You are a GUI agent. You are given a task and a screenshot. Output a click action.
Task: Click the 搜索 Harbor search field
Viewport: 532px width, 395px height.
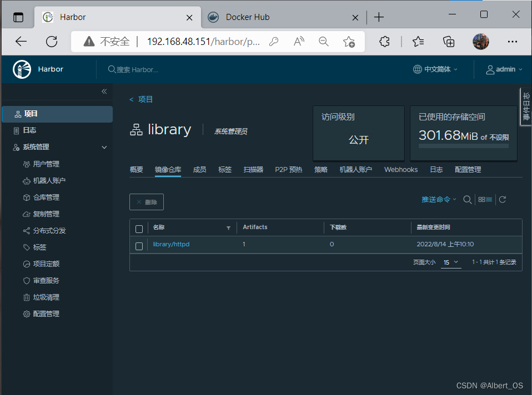(137, 69)
